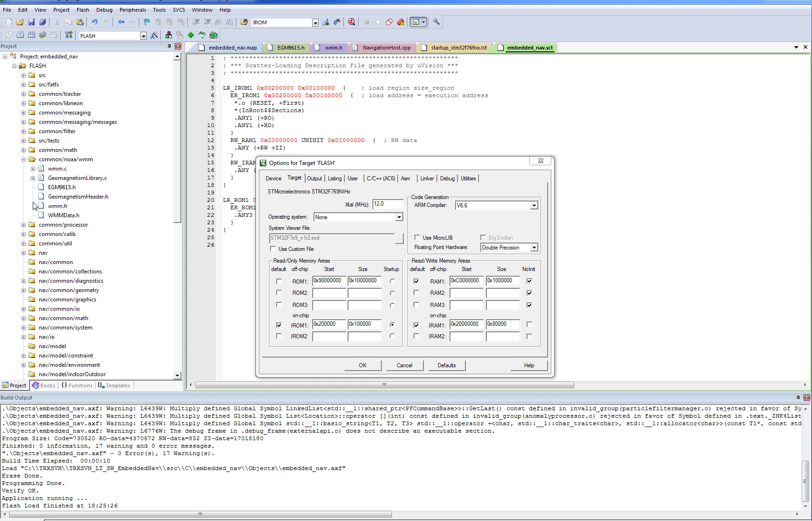Click the Rebuild all target files icon
The image size is (812, 521).
click(31, 35)
